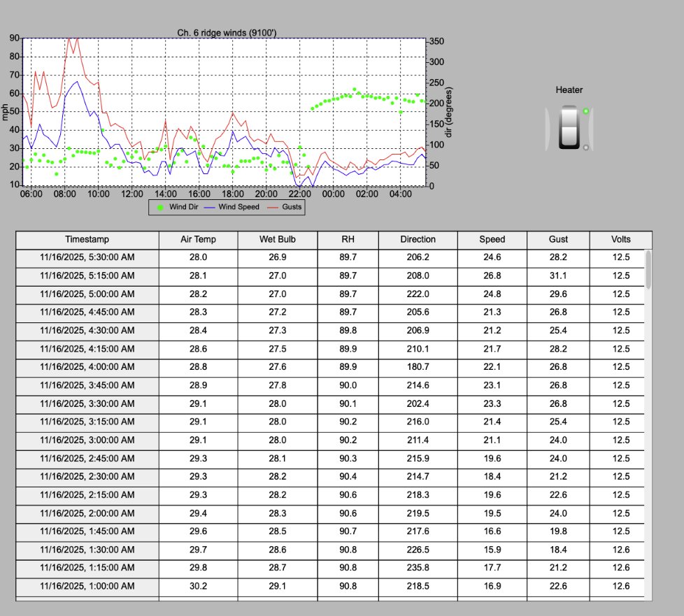Image resolution: width=684 pixels, height=616 pixels.
Task: Select timestamp 11/16/2025, 1:30:00 AM row
Action: tap(330, 550)
